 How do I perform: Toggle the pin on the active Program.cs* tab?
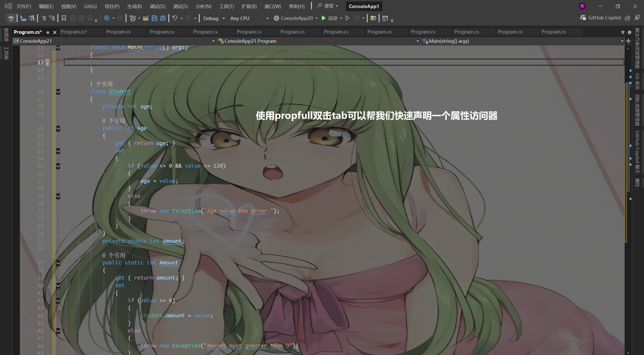click(48, 32)
